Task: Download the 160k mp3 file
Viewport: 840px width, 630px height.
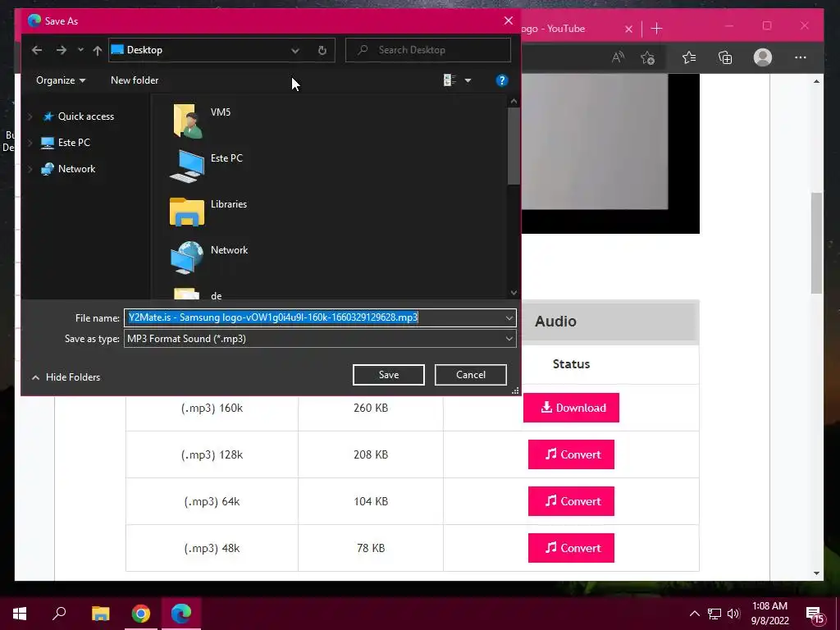Action: pyautogui.click(x=571, y=408)
